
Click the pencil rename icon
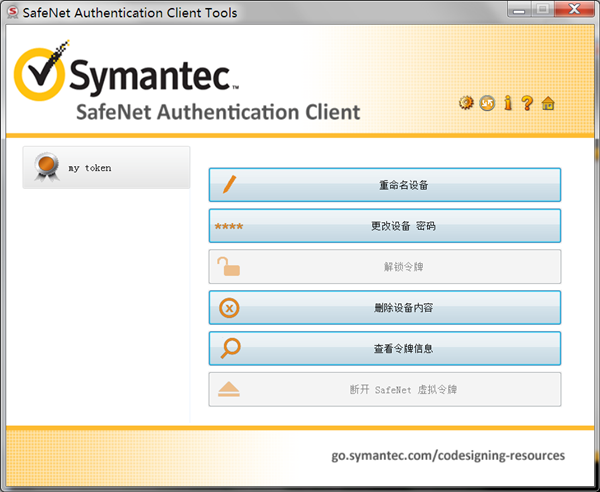pyautogui.click(x=230, y=185)
